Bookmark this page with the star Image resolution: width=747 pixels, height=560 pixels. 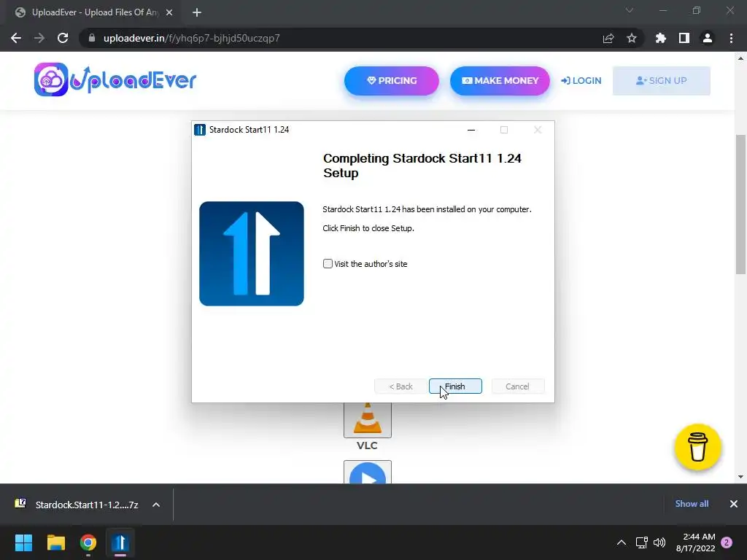(632, 38)
